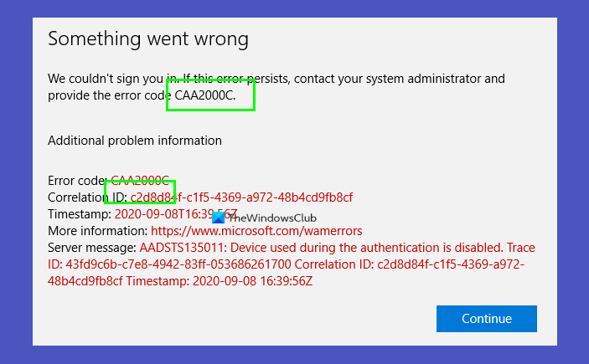This screenshot has height=364, width=589.
Task: Select the red error code value CAA2000C
Action: click(140, 182)
